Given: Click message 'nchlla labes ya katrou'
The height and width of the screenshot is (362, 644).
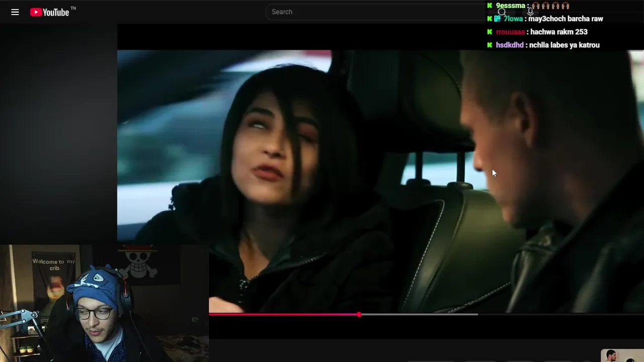Looking at the screenshot, I should point(564,45).
